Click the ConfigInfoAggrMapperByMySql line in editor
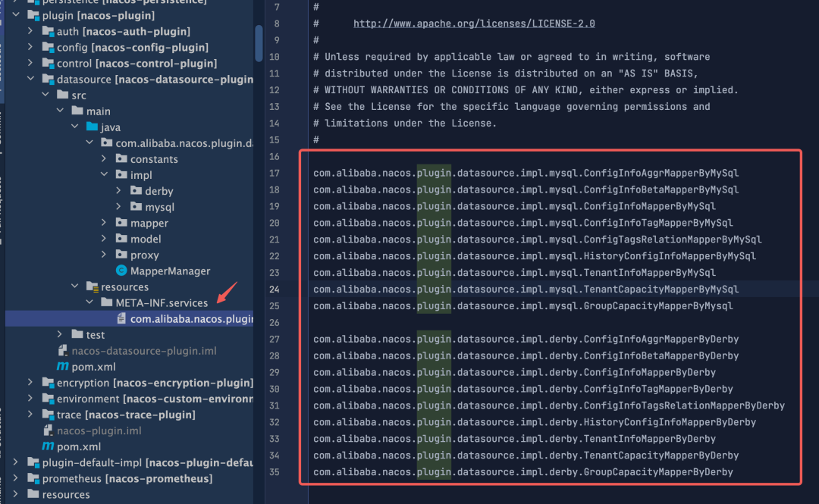 pyautogui.click(x=526, y=173)
